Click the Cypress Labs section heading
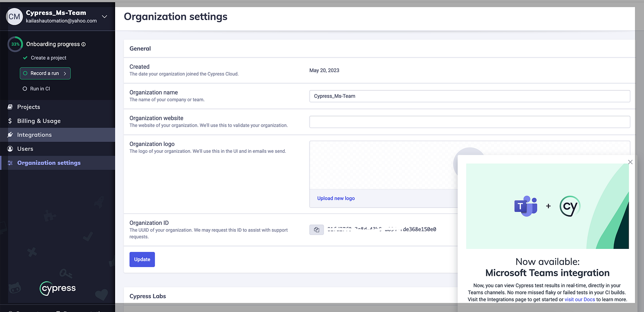 (148, 296)
